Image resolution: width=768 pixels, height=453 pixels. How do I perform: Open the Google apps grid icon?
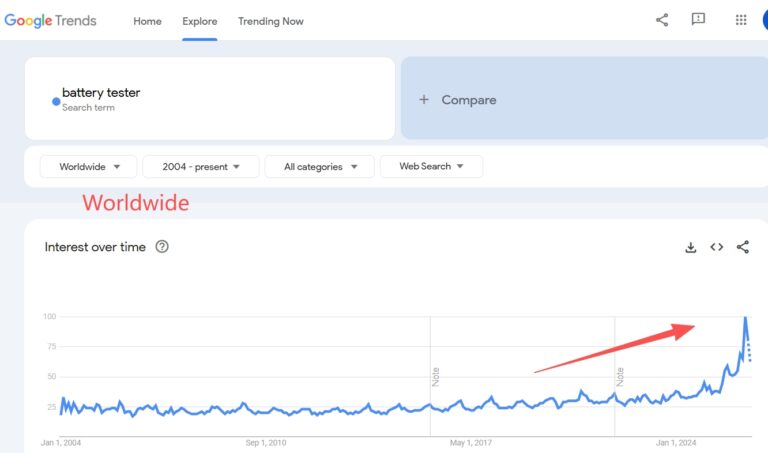[x=741, y=20]
